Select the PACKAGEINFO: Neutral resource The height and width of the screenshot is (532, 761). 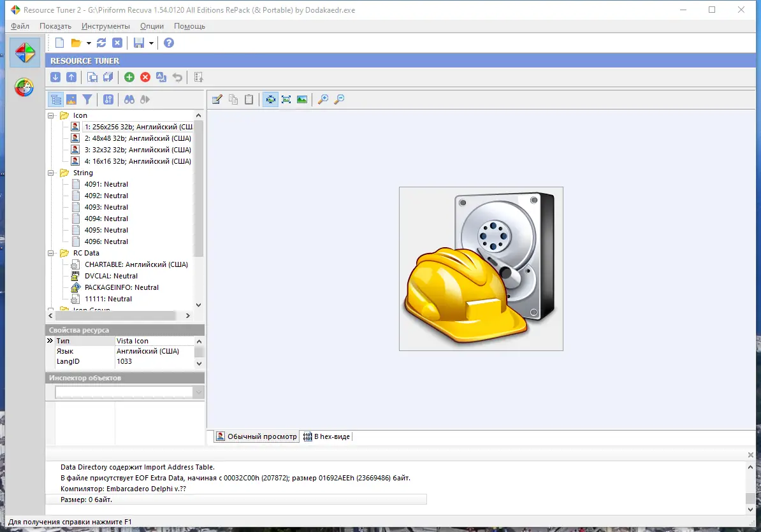point(121,287)
